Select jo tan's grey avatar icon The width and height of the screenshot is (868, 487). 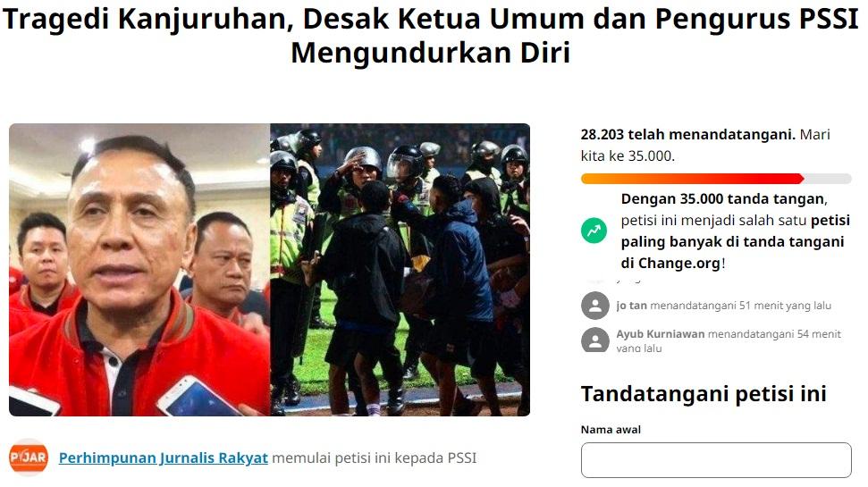pos(595,306)
